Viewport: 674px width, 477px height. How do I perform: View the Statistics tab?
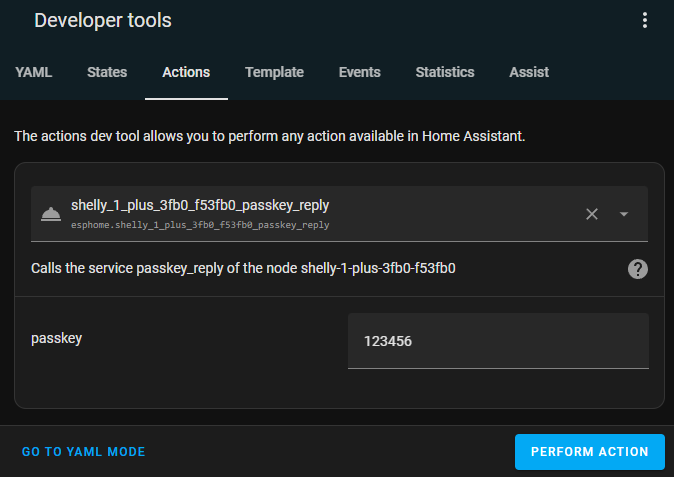pos(445,72)
